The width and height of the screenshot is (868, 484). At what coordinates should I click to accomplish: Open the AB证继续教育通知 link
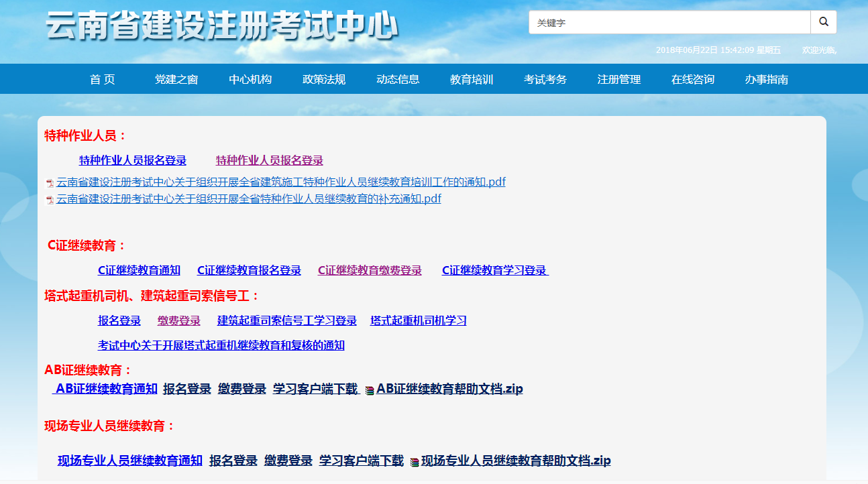(x=106, y=389)
